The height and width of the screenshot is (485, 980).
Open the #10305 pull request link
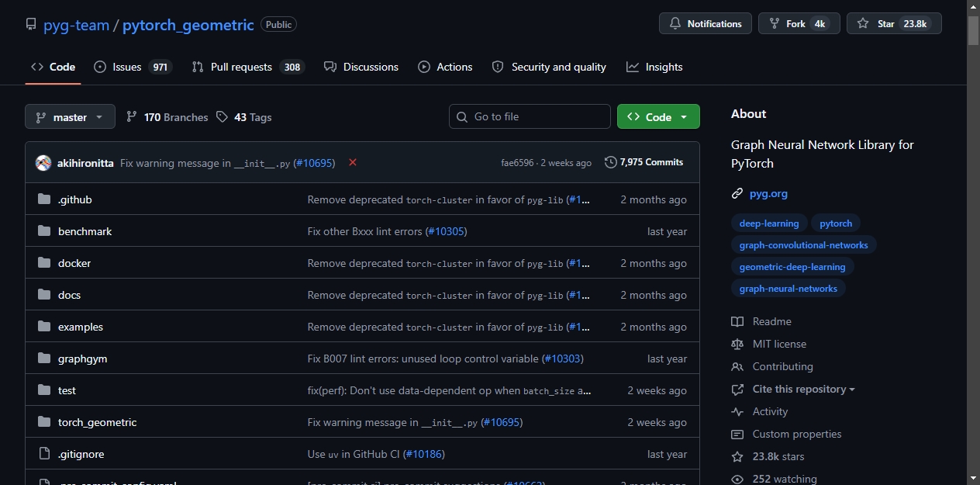tap(446, 231)
